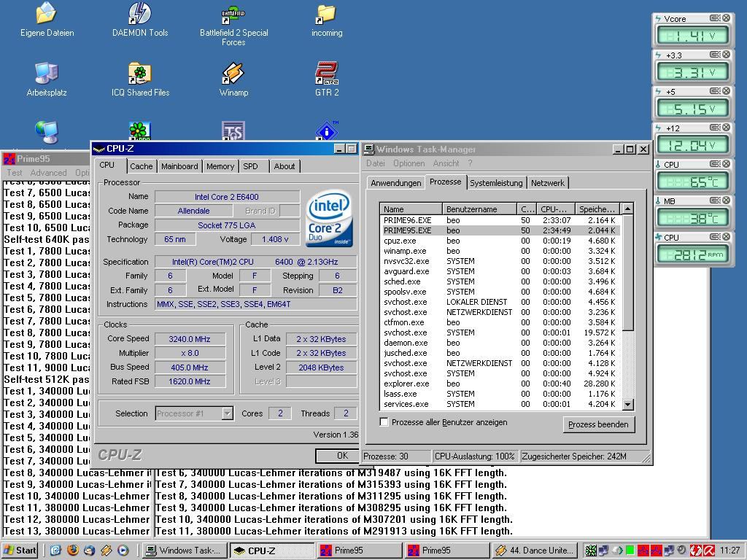Open the Datei menu in Task-Manager
The width and height of the screenshot is (747, 560).
(376, 163)
